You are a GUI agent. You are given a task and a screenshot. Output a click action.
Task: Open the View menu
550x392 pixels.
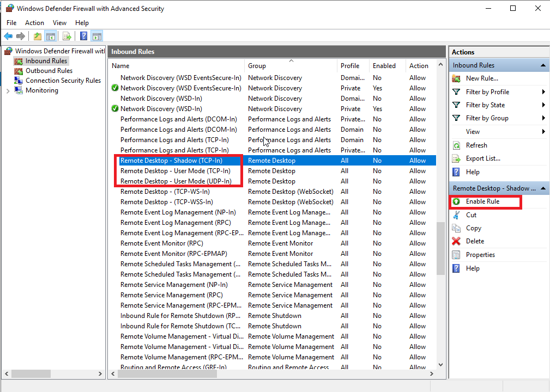click(59, 23)
